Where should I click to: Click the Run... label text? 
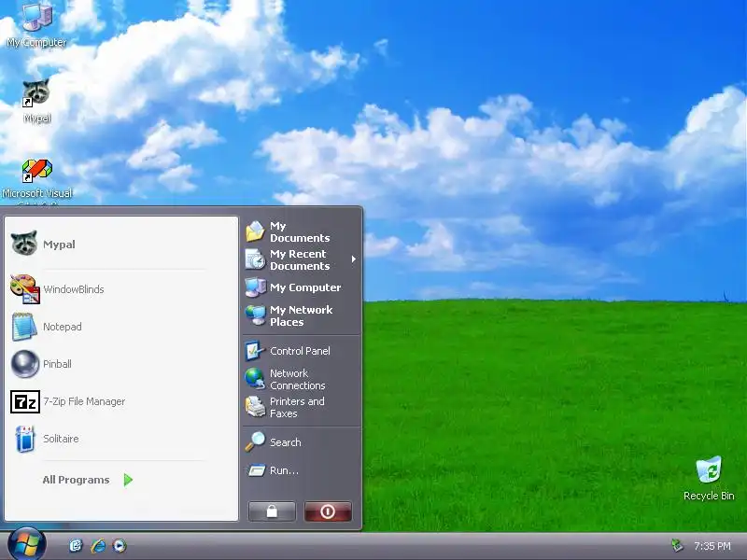285,470
